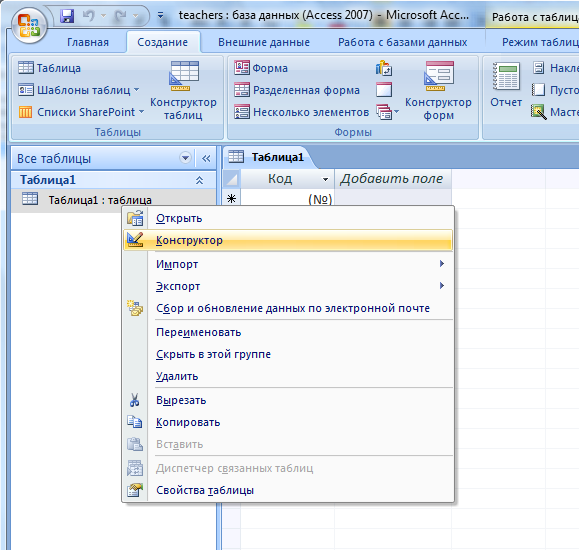Save the database with the floppy icon
Viewport: 579px width, 550px height.
[67, 16]
